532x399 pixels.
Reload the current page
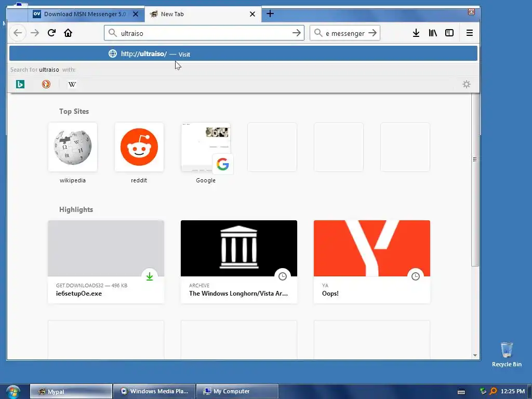tap(51, 33)
